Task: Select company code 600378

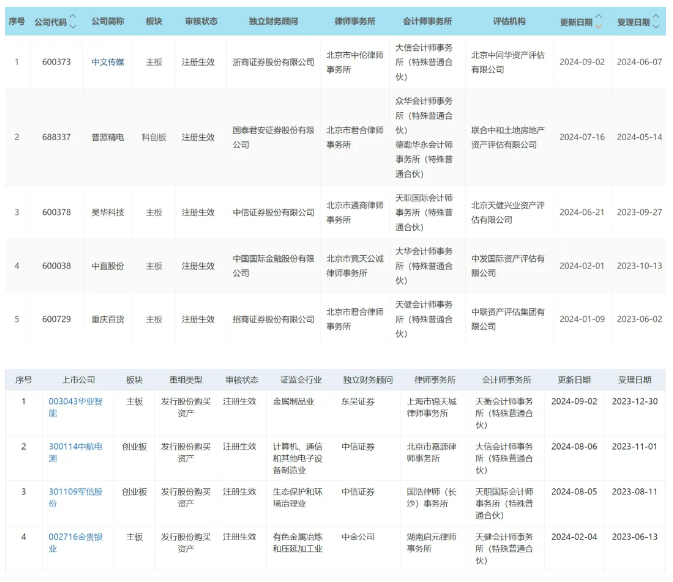Action: tap(56, 212)
